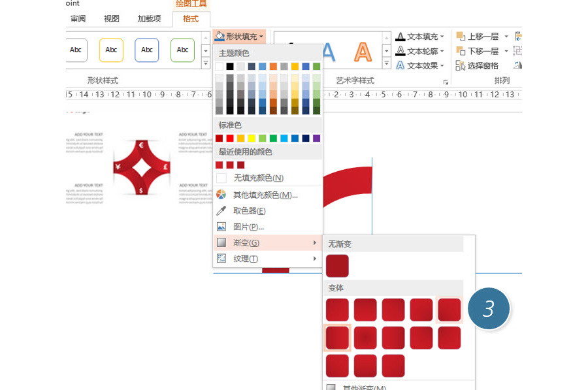Click the 文本效果 text effects icon
This screenshot has height=390, width=588.
tap(400, 65)
